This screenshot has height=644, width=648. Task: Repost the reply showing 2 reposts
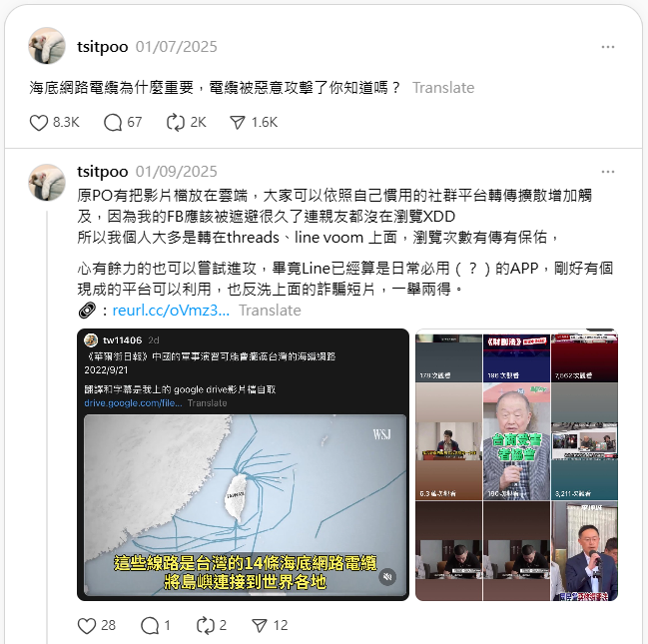pyautogui.click(x=206, y=626)
